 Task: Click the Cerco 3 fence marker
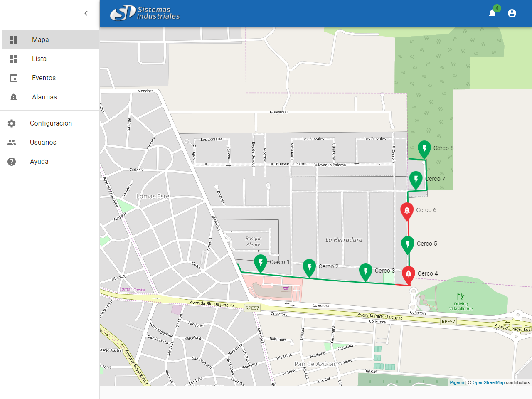366,271
